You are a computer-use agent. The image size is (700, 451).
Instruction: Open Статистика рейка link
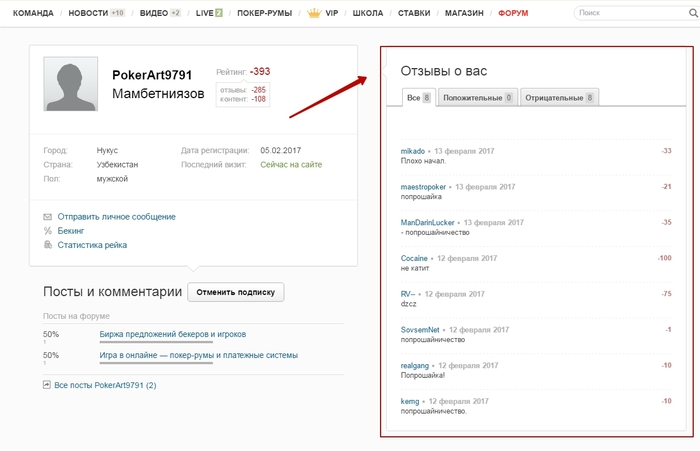click(92, 245)
